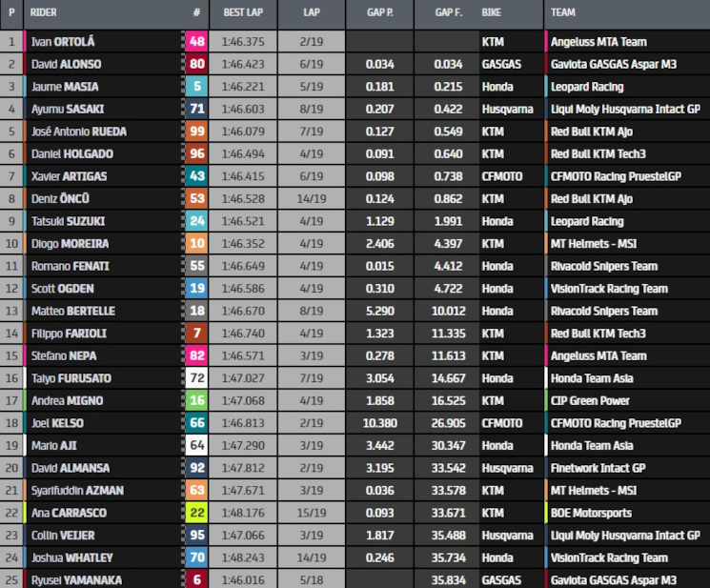Screen dimensions: 710x588
Task: Select rider Romano FENATI
Action: pyautogui.click(x=71, y=266)
